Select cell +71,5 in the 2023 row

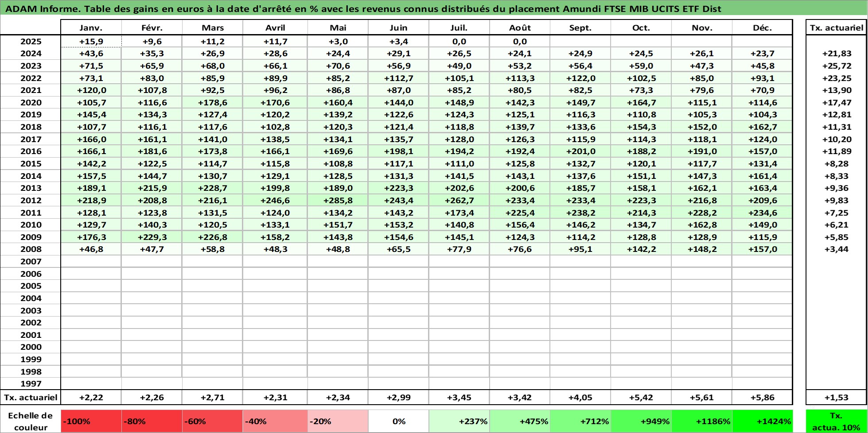coord(91,66)
